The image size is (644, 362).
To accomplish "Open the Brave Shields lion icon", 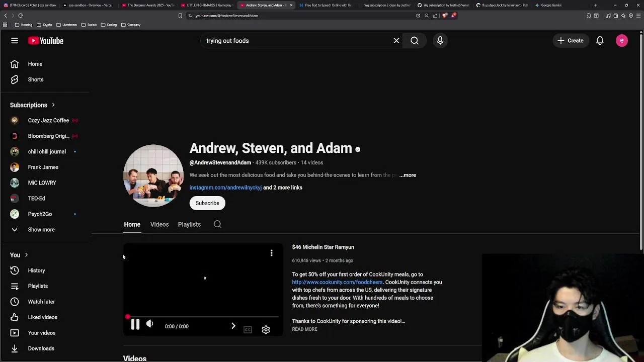I will coord(444,16).
